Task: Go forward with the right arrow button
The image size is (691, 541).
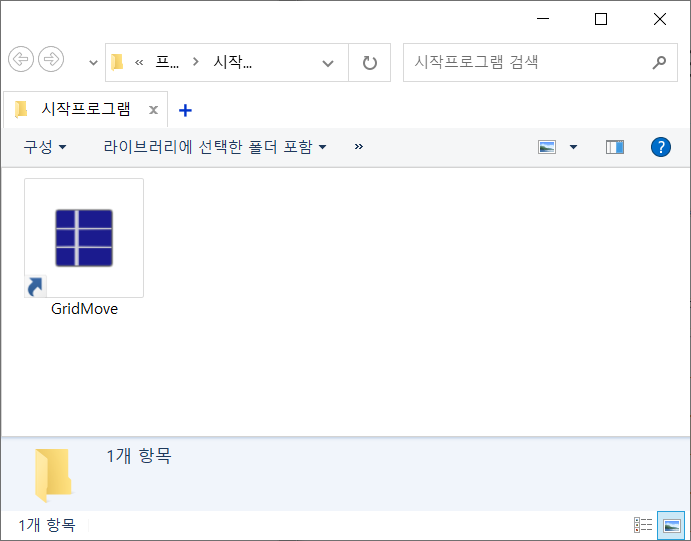Action: [51, 59]
